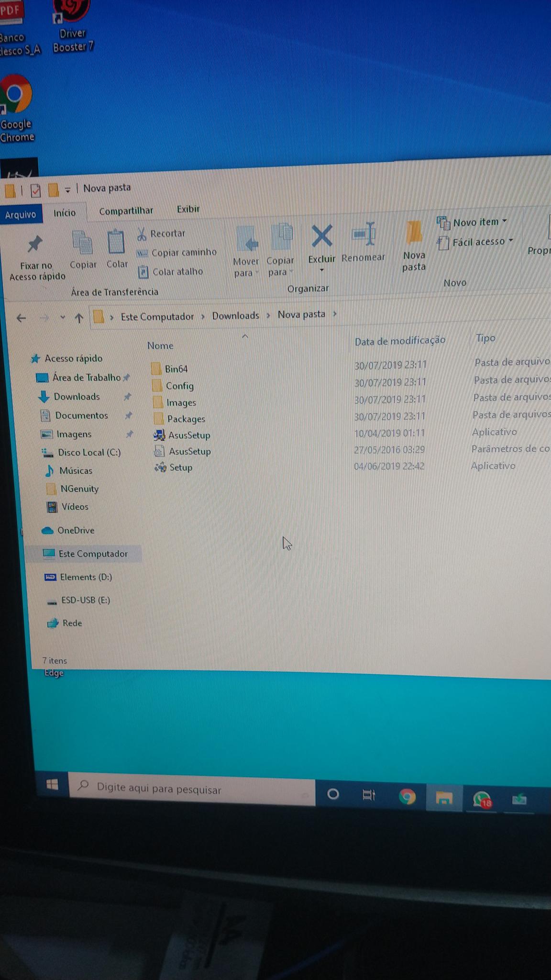The height and width of the screenshot is (980, 551).
Task: Click Este Computador in address bar
Action: click(157, 317)
